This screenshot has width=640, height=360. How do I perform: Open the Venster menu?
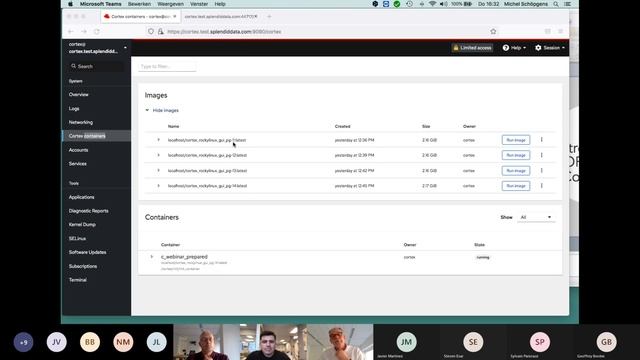pyautogui.click(x=199, y=4)
